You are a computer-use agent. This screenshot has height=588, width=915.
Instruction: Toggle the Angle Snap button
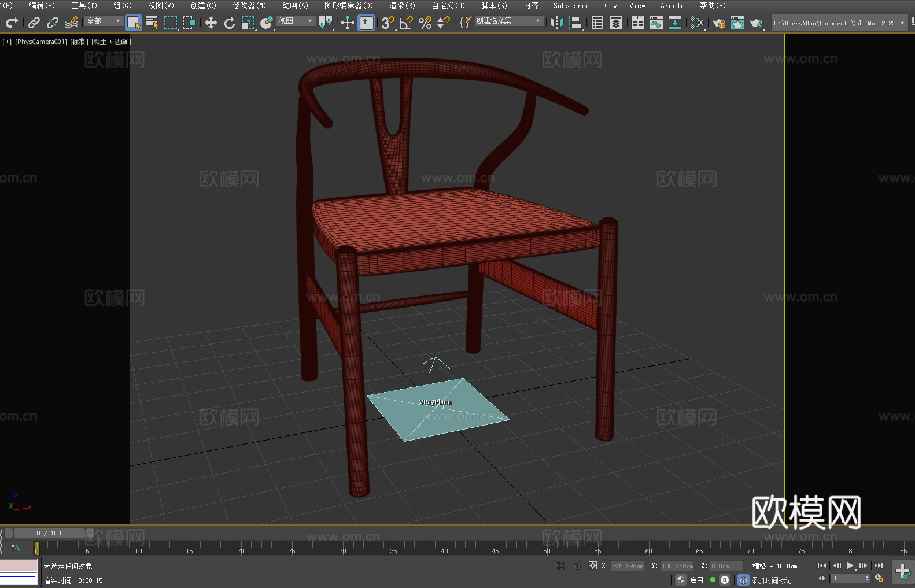coord(407,23)
